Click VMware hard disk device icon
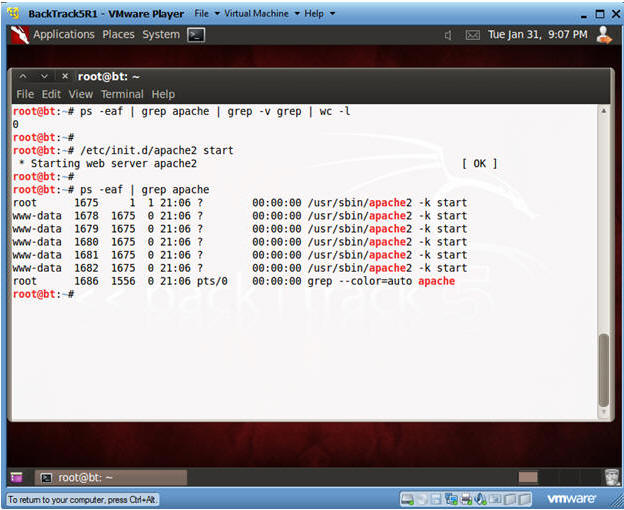Image resolution: width=624 pixels, height=510 pixels. pyautogui.click(x=408, y=499)
